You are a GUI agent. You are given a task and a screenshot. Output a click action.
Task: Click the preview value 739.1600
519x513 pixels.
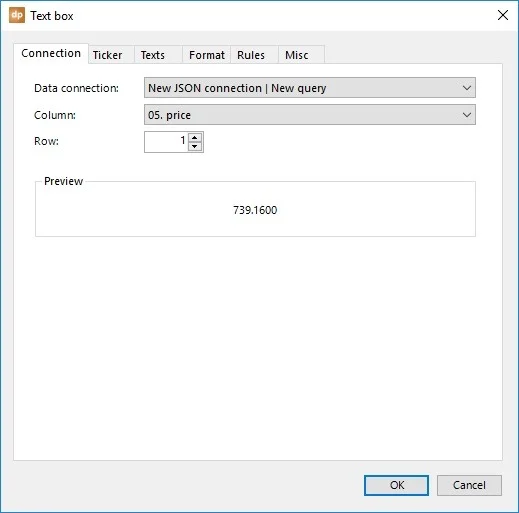pos(255,210)
